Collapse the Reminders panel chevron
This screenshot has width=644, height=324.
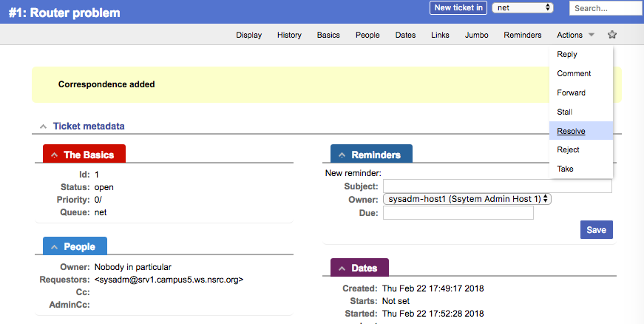click(342, 155)
